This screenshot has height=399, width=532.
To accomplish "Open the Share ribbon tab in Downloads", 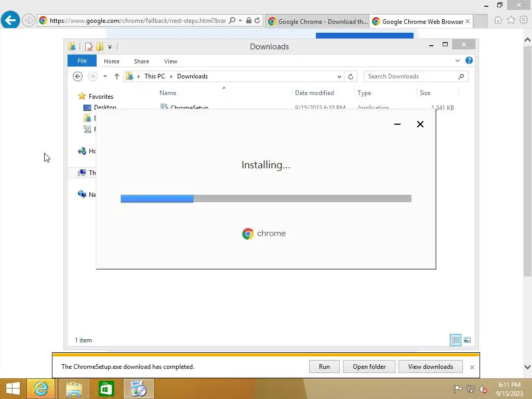I will coord(141,61).
